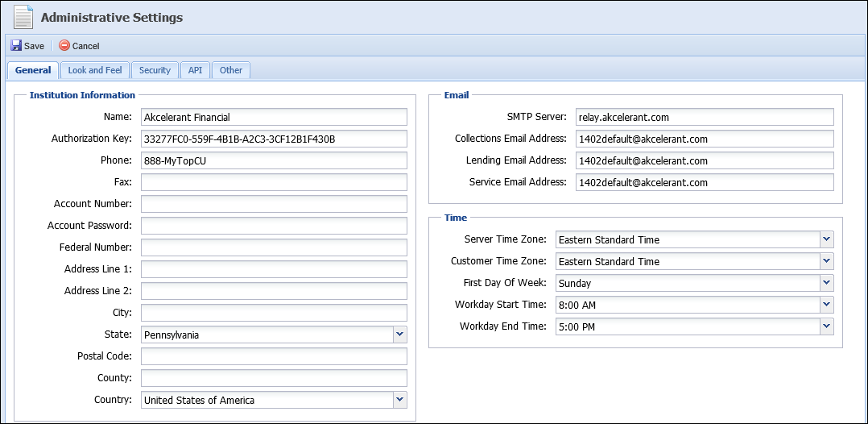Click the Collections Email Address field
The image size is (868, 424).
click(x=705, y=139)
